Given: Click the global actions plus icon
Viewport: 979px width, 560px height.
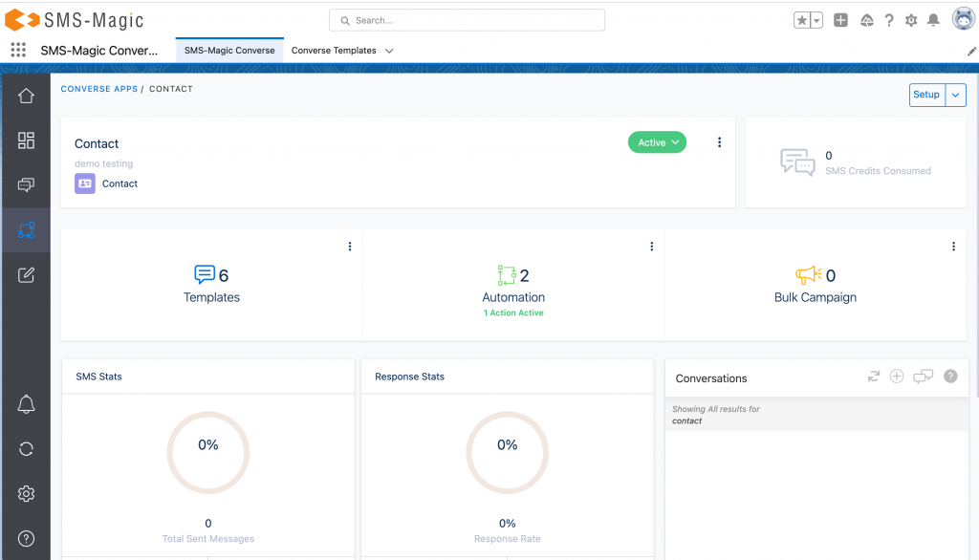Looking at the screenshot, I should 840,20.
